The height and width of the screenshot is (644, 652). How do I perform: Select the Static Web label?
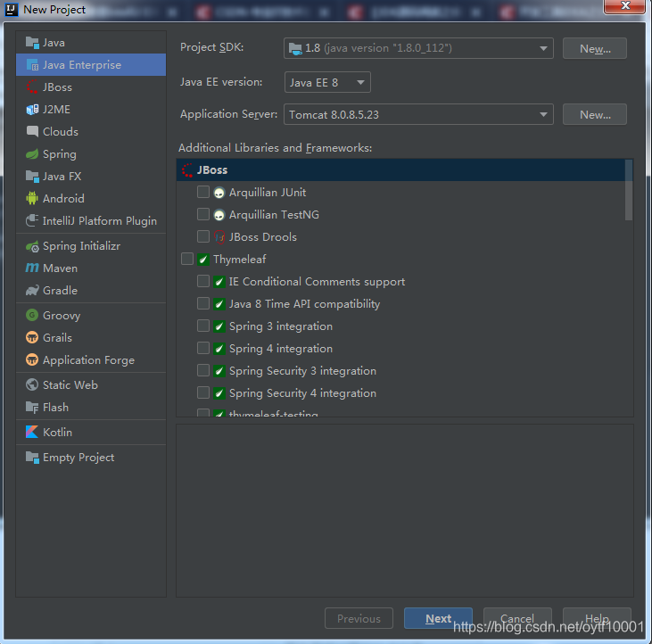(x=70, y=385)
